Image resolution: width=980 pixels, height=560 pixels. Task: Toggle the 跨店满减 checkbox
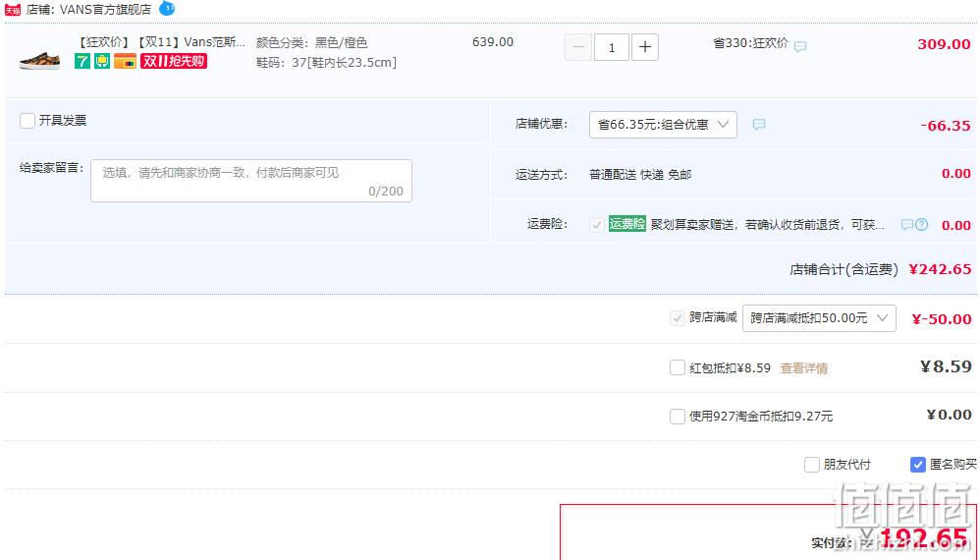[678, 318]
